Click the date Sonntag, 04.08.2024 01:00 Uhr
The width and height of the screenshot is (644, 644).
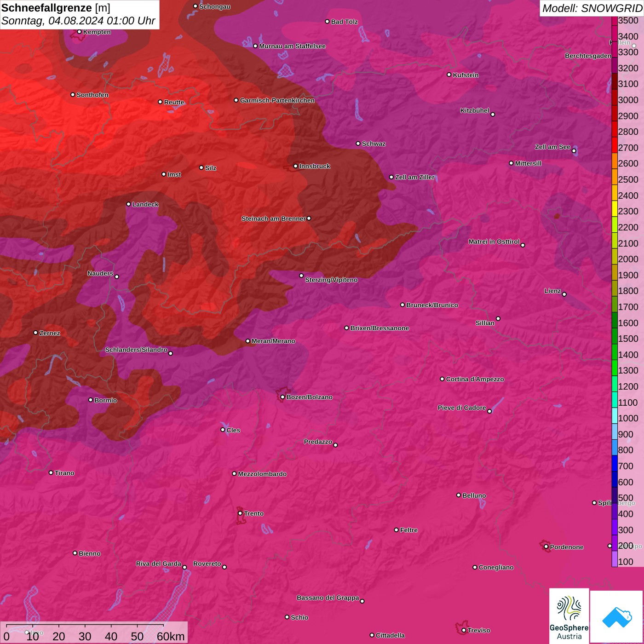pos(78,21)
